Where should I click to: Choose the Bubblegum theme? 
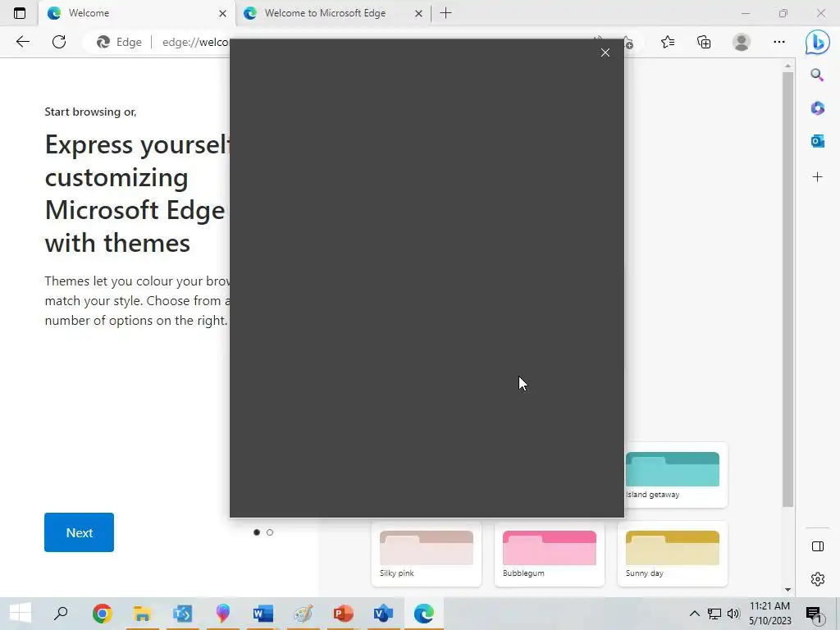(x=549, y=554)
